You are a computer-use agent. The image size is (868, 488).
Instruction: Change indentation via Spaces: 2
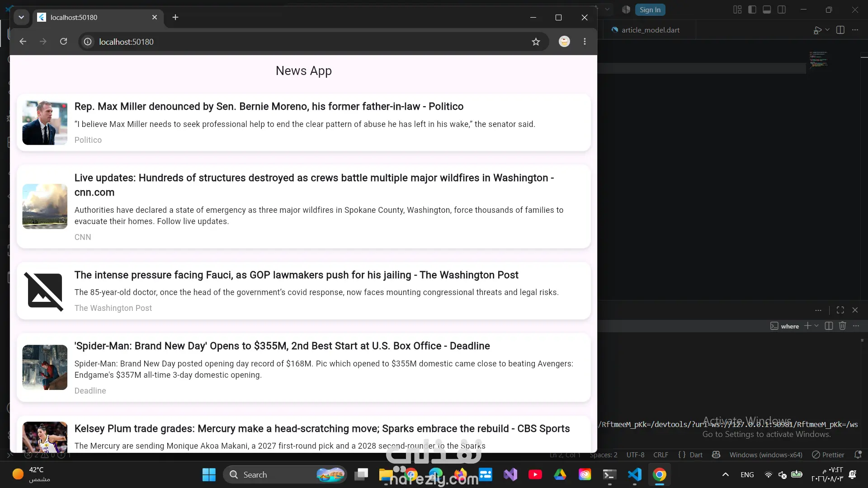(604, 455)
